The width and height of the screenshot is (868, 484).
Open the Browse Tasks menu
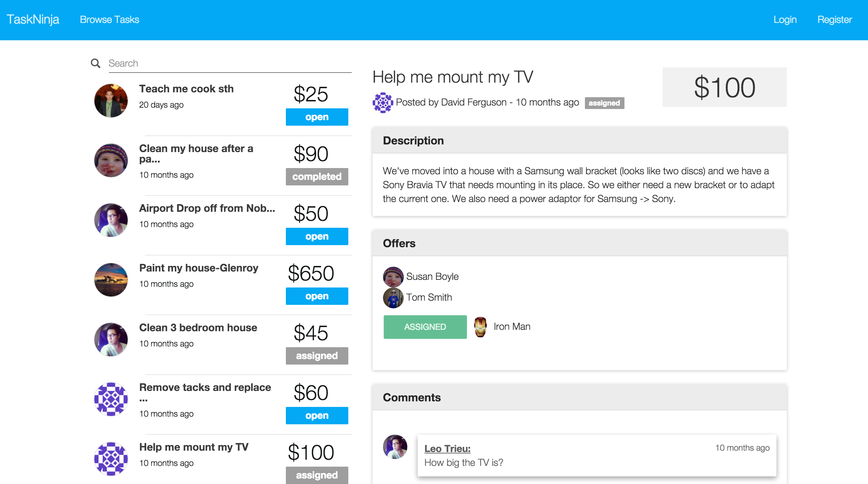[x=109, y=20]
